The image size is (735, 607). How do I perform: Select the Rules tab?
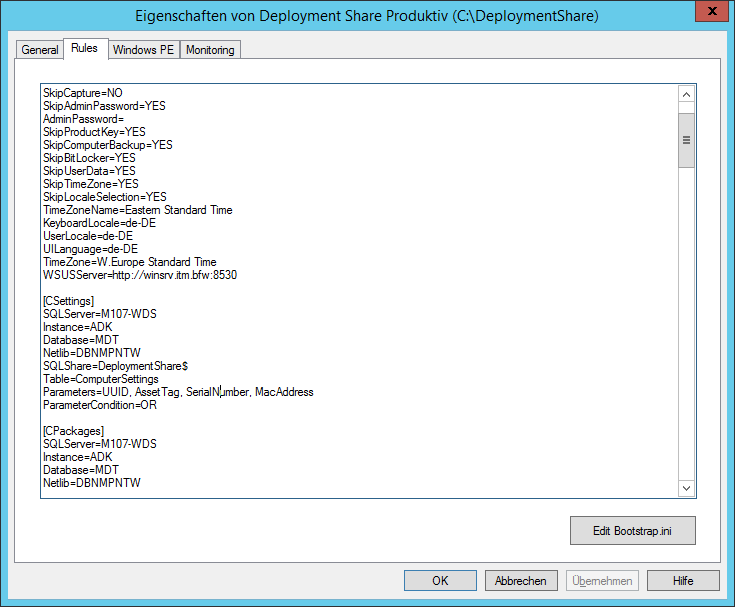click(x=84, y=48)
